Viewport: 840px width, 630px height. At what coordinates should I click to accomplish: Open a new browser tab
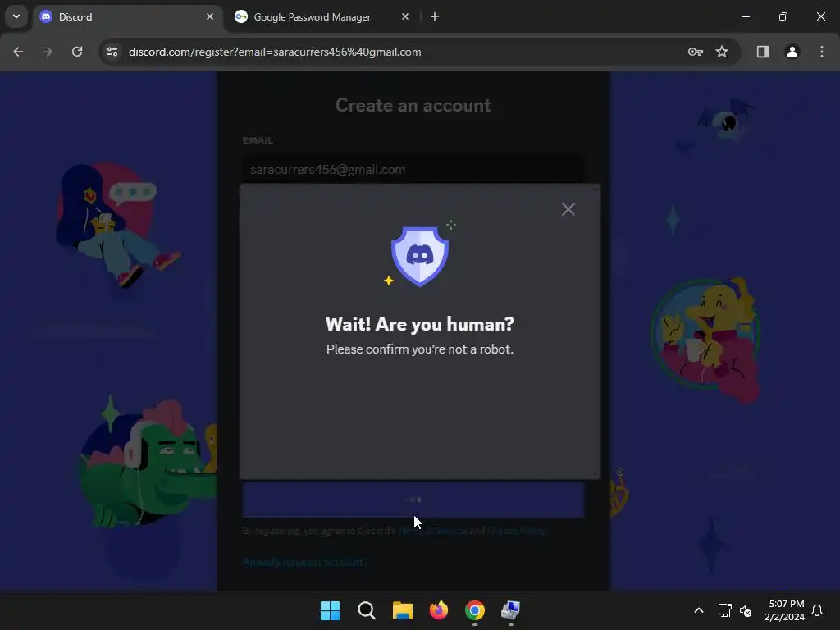click(435, 16)
